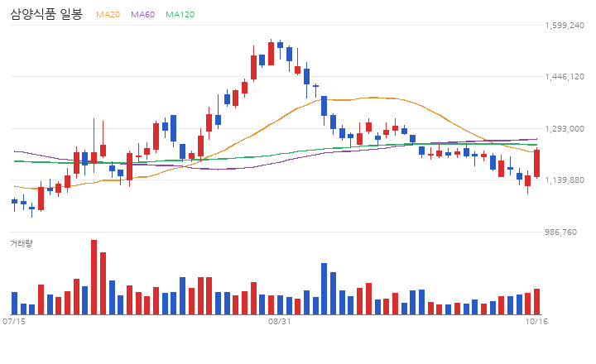Click the 1,446,120 price axis label
Screen dimensions: 596x364
tap(565, 77)
